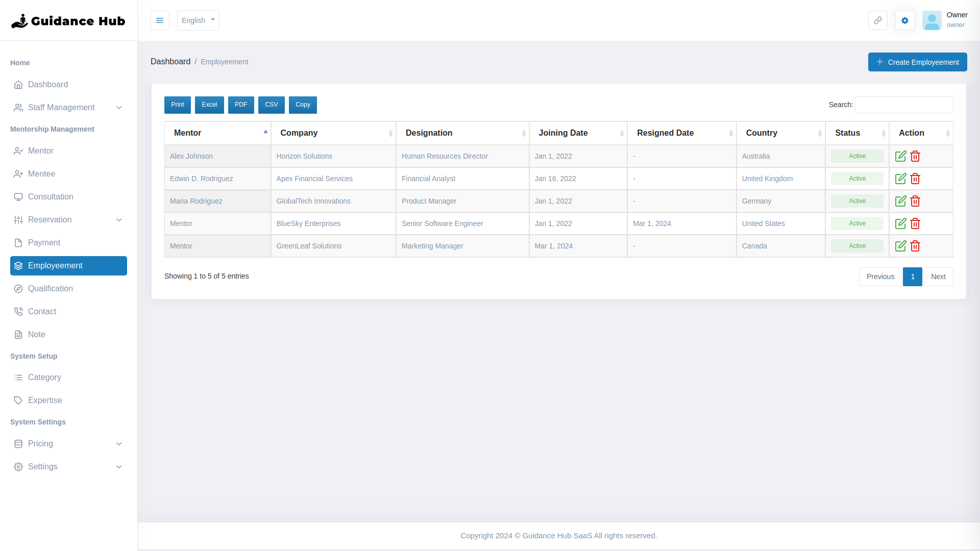
Task: Open the link icon in top bar
Action: point(877,20)
